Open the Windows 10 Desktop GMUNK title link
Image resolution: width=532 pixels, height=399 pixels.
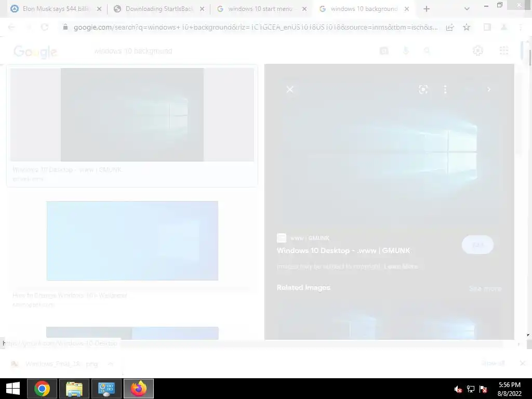click(x=344, y=251)
